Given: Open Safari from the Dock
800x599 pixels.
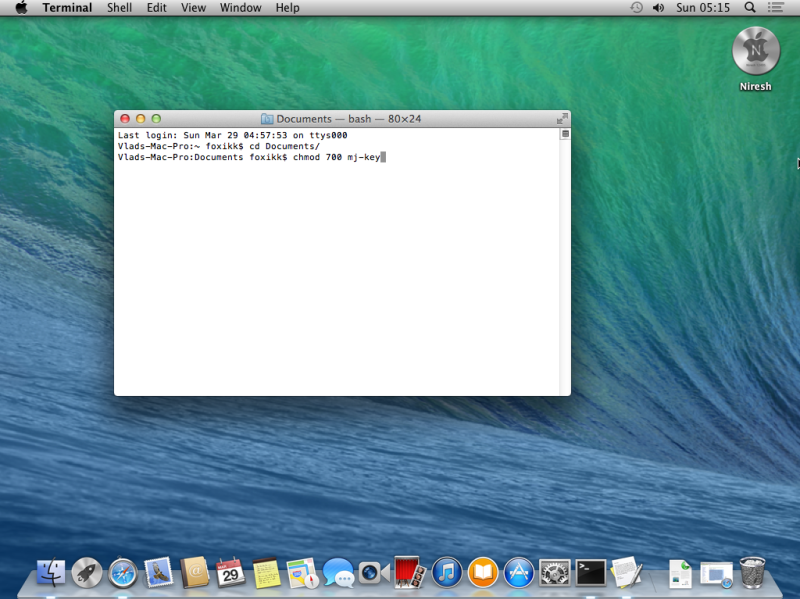Looking at the screenshot, I should 122,572.
